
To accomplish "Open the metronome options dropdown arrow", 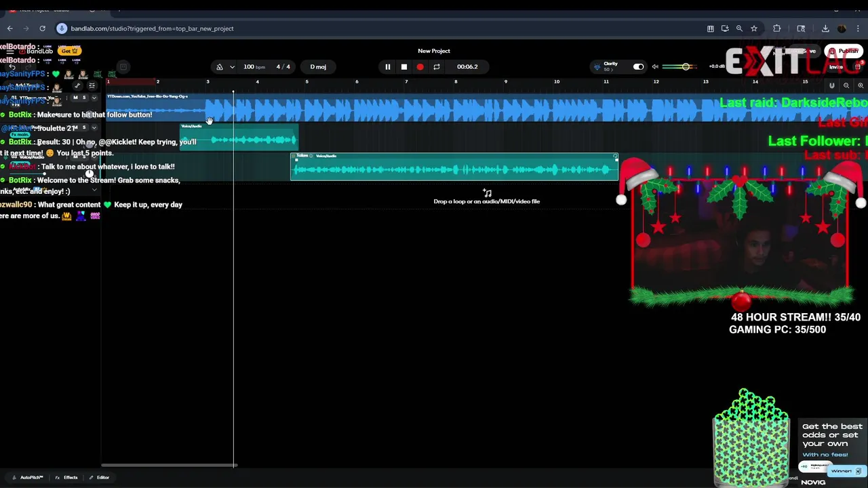I will click(x=232, y=66).
